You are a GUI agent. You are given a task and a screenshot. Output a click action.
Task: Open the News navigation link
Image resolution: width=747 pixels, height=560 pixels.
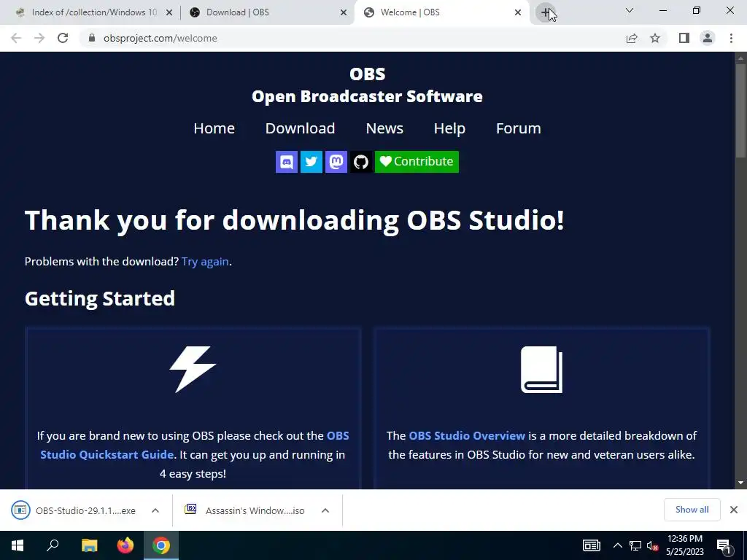(x=384, y=128)
